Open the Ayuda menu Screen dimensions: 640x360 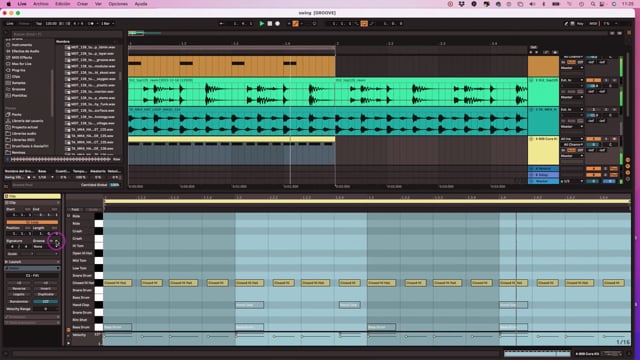[x=141, y=4]
